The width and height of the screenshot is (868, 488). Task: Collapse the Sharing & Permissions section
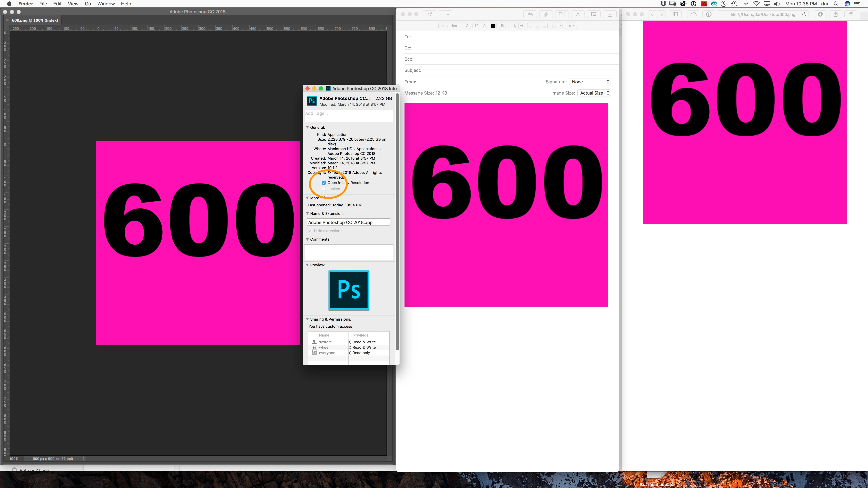pyautogui.click(x=307, y=319)
